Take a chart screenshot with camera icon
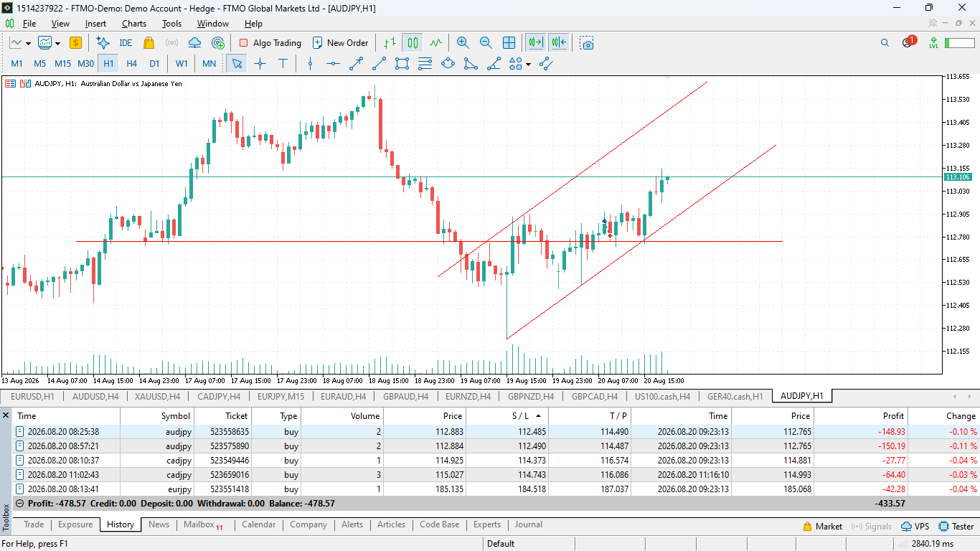 (x=588, y=43)
